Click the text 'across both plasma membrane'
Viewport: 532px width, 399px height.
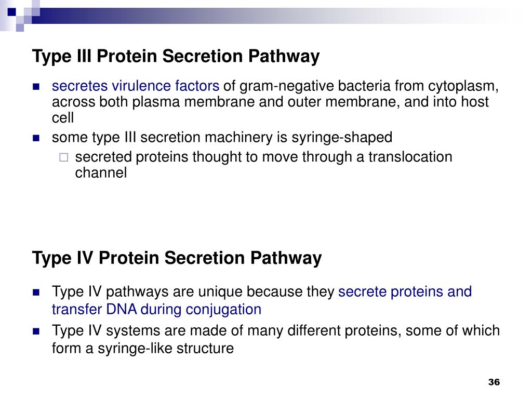(151, 102)
